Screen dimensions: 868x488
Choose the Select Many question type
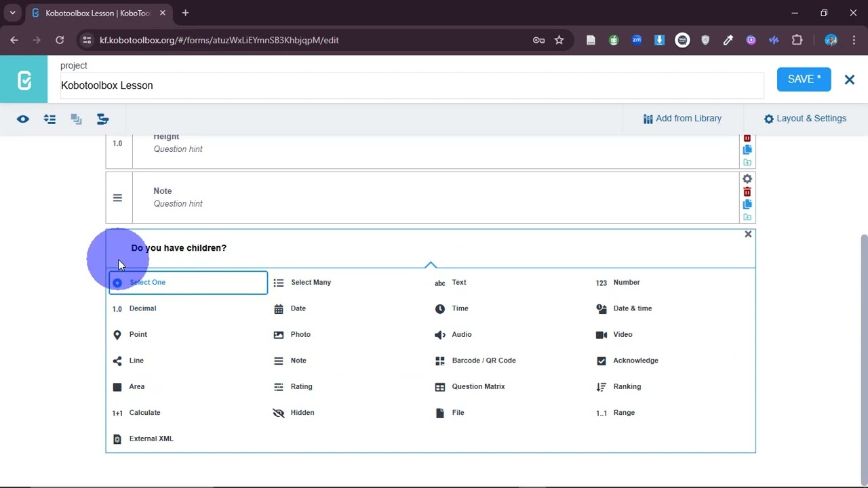click(302, 283)
